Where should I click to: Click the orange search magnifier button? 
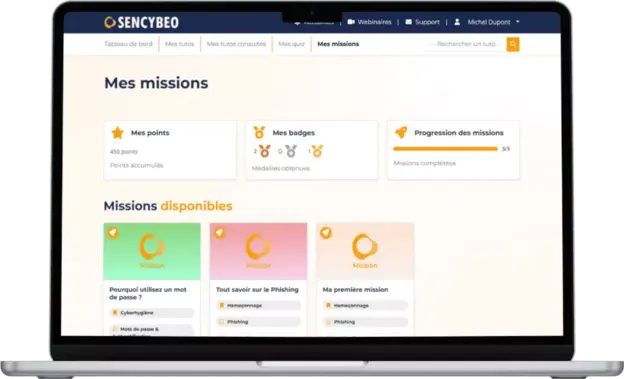coord(513,44)
